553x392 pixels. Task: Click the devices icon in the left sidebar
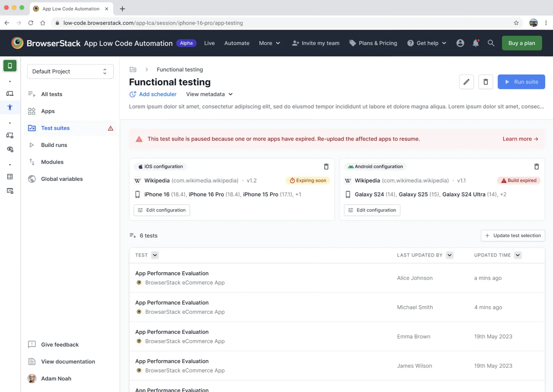point(10,93)
